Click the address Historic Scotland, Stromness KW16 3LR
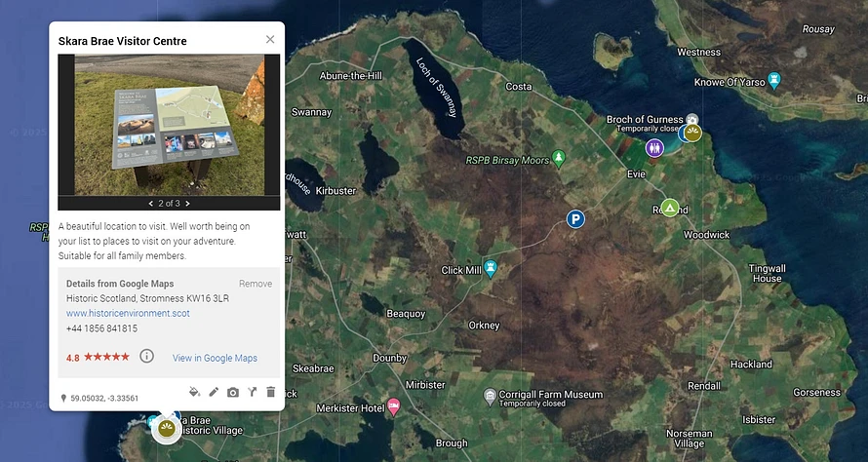This screenshot has height=462, width=868. [148, 298]
